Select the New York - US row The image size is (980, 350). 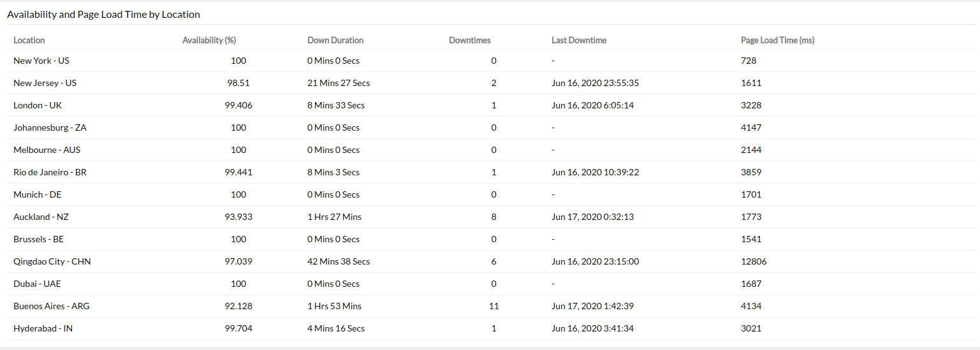click(x=41, y=61)
